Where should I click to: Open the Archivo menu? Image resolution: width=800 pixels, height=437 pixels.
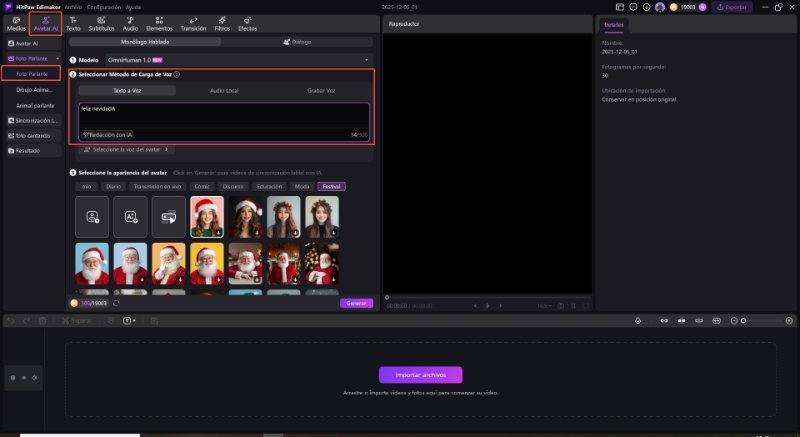pos(73,7)
